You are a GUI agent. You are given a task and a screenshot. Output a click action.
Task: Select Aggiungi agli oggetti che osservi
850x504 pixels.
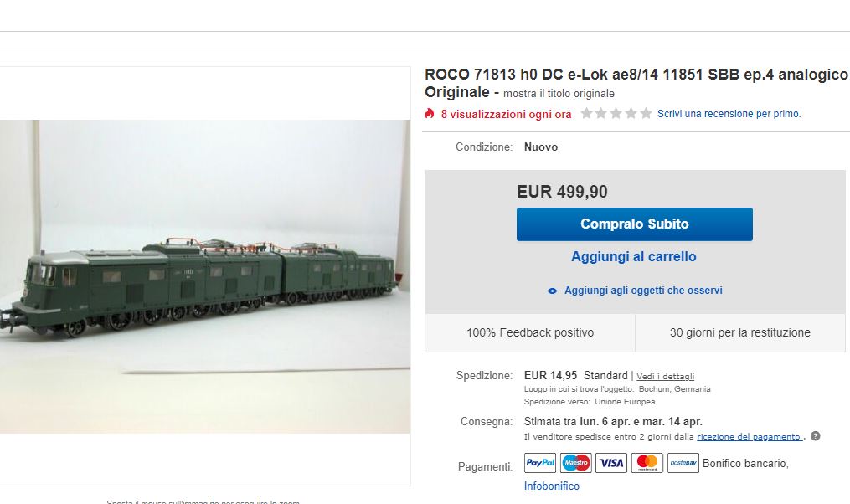(643, 291)
